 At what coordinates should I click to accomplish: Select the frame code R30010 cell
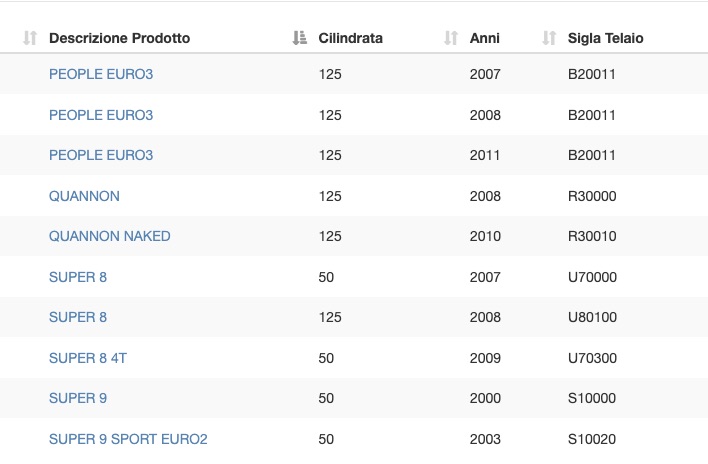click(592, 236)
